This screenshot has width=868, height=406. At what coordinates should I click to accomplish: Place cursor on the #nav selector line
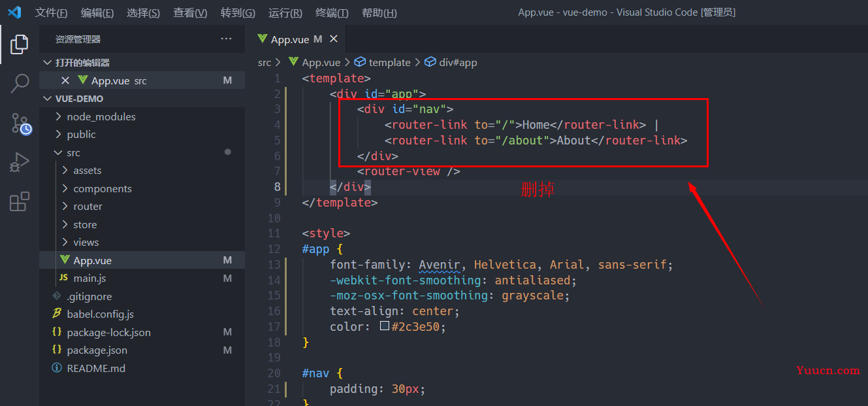322,373
